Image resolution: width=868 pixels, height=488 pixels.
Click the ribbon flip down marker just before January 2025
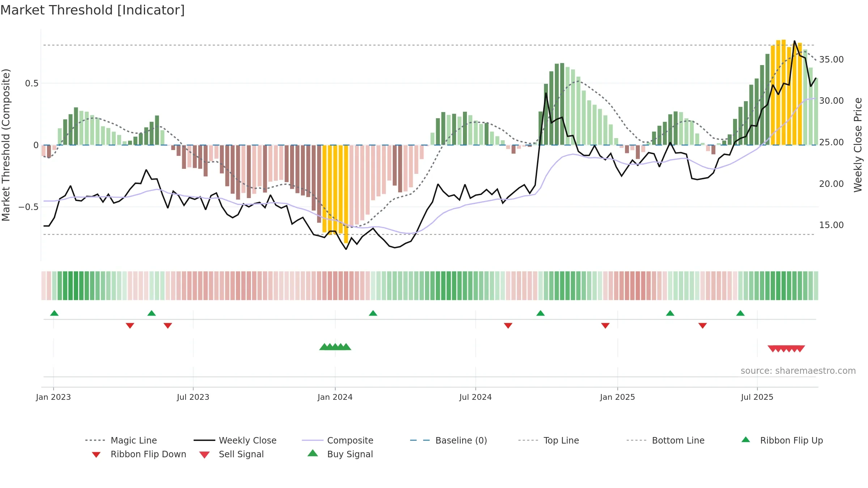(605, 326)
